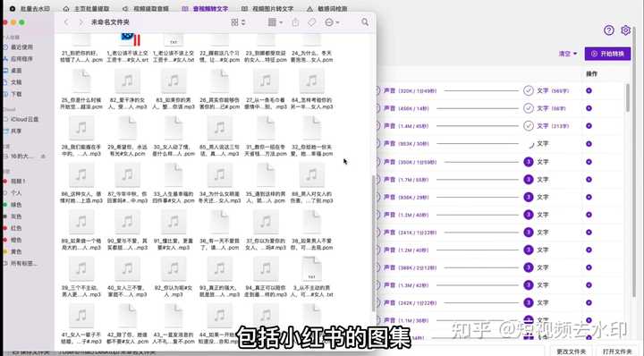The width and height of the screenshot is (644, 356).
Task: Click the Finder search magnifier icon
Action: (x=365, y=22)
